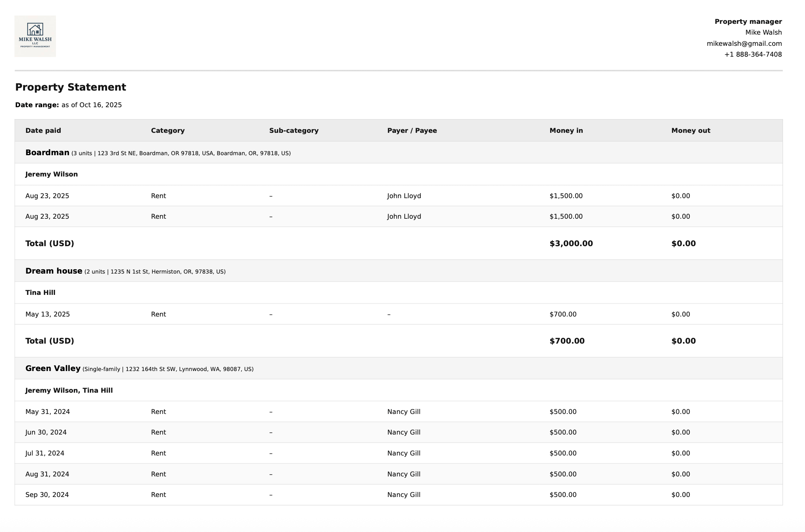Click the Property Statement heading
Screen dimensions: 805x532
70,87
